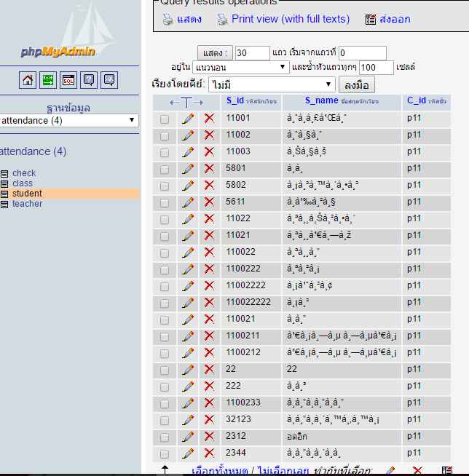Delete row 11021 with the red X

coord(209,235)
